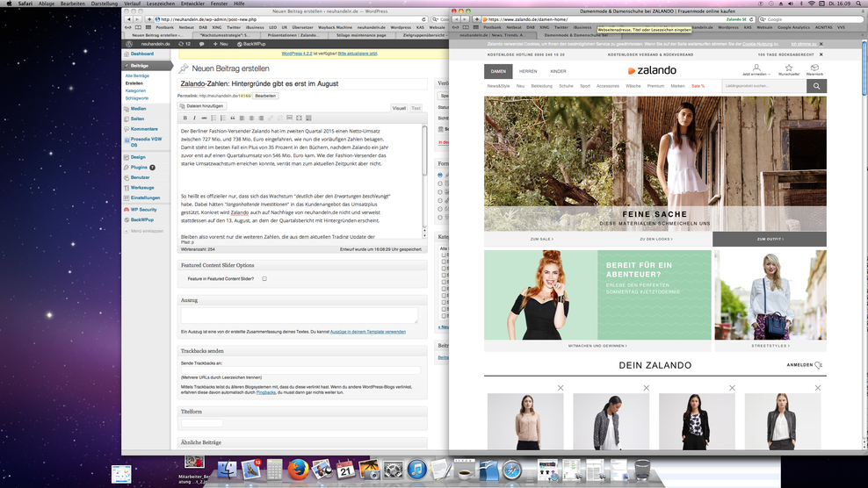This screenshot has width=868, height=488.
Task: Click the post title input field
Action: coord(302,83)
